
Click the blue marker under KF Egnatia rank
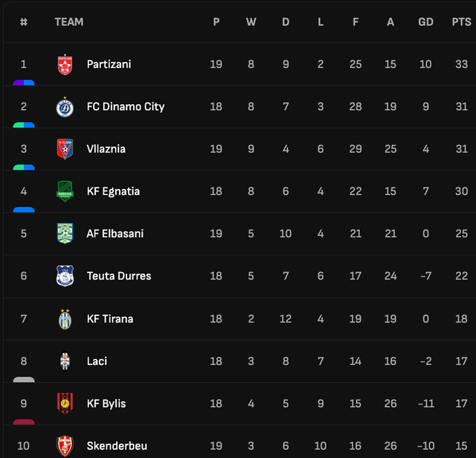click(x=24, y=210)
